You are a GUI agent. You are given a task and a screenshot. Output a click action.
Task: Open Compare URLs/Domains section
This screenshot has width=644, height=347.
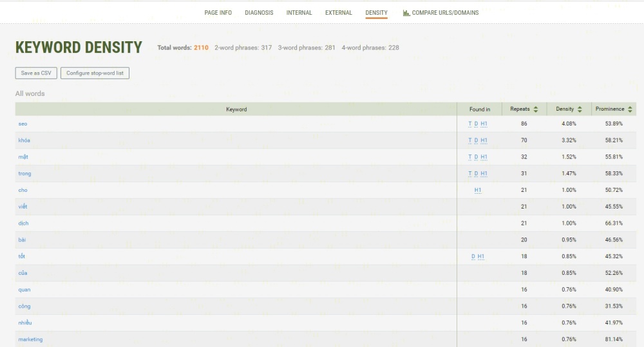[445, 13]
